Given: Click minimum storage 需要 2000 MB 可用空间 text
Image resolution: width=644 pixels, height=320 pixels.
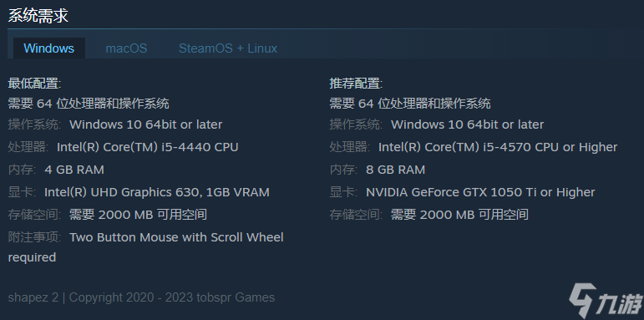Looking at the screenshot, I should tap(138, 215).
